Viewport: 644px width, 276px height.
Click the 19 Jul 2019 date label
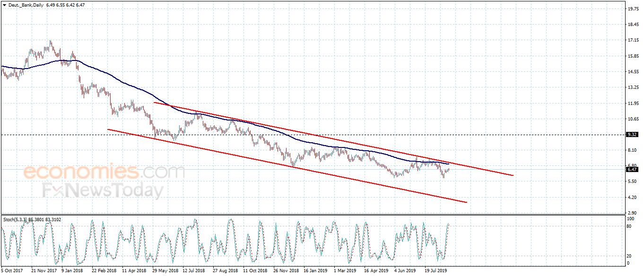[436, 271]
